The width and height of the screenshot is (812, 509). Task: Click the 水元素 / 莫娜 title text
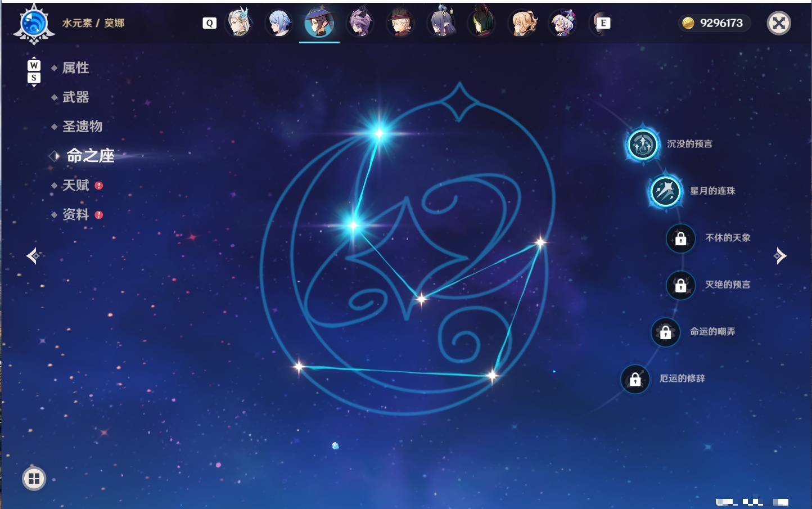click(x=93, y=23)
